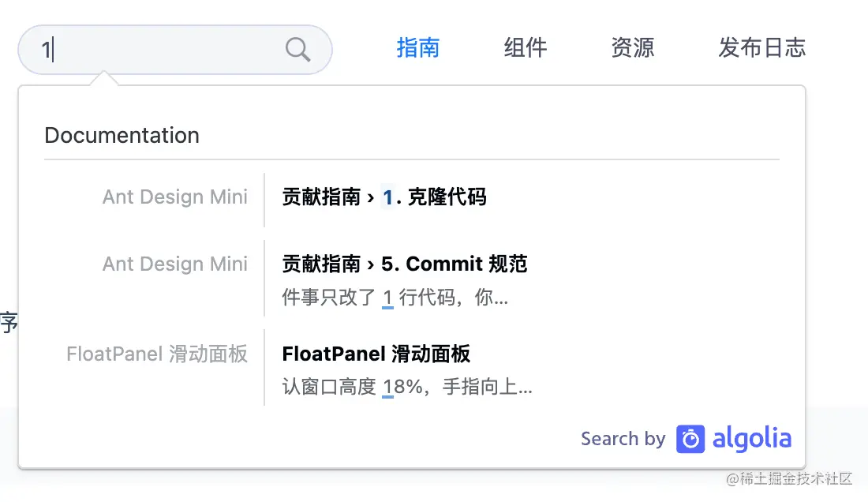The height and width of the screenshot is (502, 868).
Task: Open the bold "FloatPanel 滑动面板" result title
Action: pyautogui.click(x=376, y=354)
